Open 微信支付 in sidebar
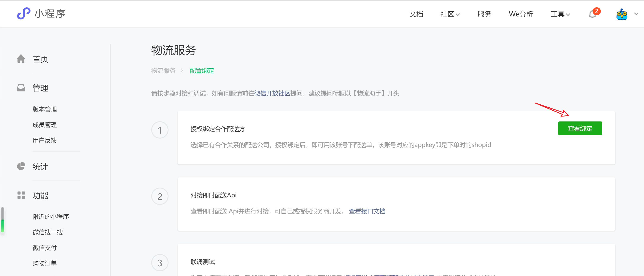This screenshot has width=644, height=276. [x=45, y=248]
